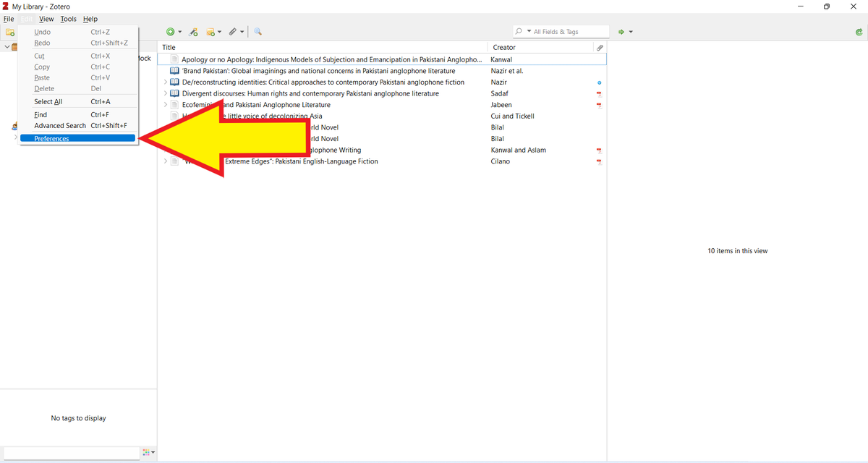Add an attachment with the paperclip icon
Image resolution: width=868 pixels, height=463 pixels.
pyautogui.click(x=232, y=32)
